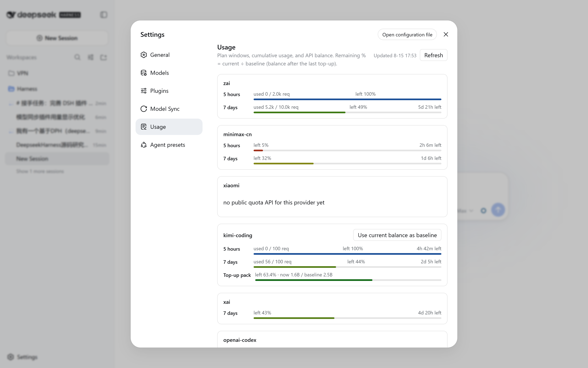The image size is (588, 368).
Task: Open the Agent presets section
Action: click(x=169, y=145)
